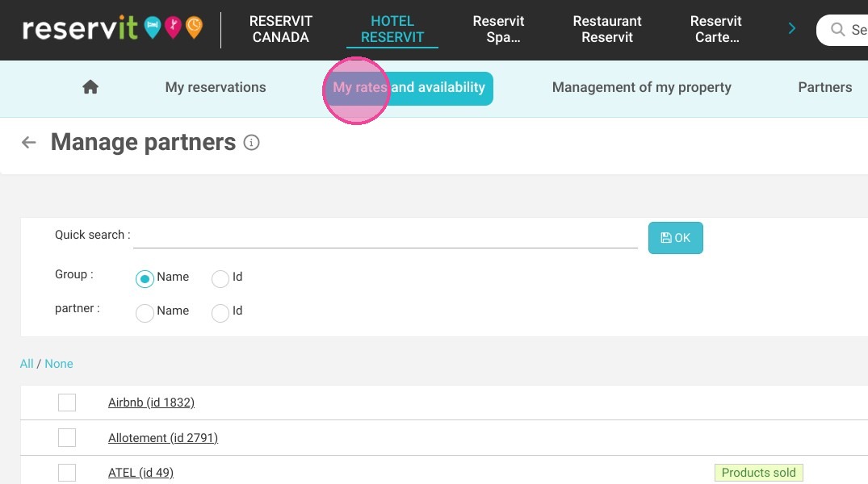Select HOTEL RESERVIT tab

coord(392,29)
